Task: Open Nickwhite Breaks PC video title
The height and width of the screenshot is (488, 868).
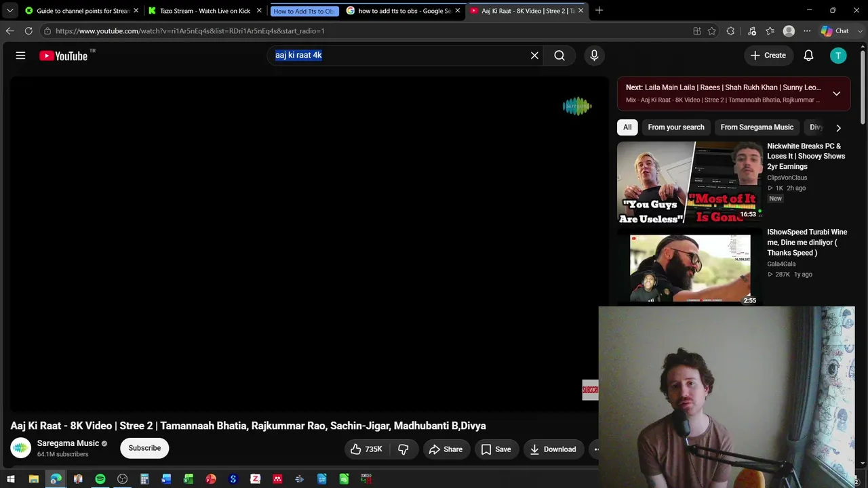Action: tap(806, 156)
